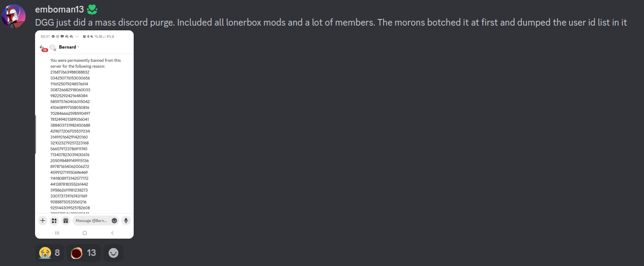The width and height of the screenshot is (644, 266).
Task: Toggle the crying emoji reaction with 8
Action: 50,253
